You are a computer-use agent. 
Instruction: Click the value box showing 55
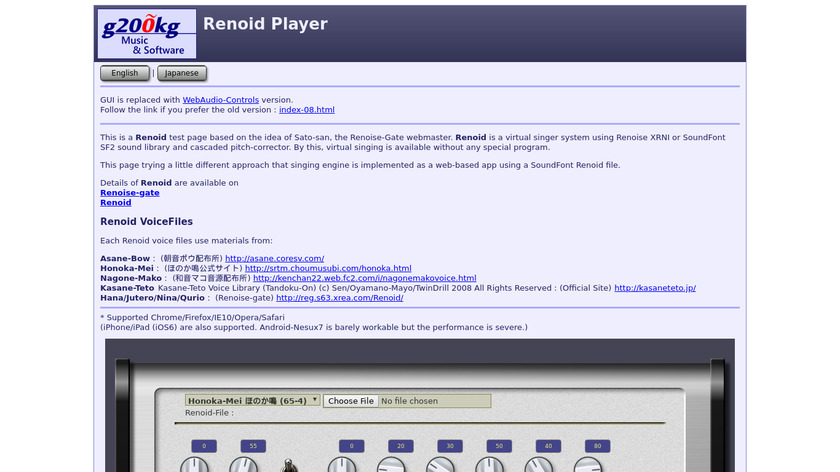click(x=253, y=446)
